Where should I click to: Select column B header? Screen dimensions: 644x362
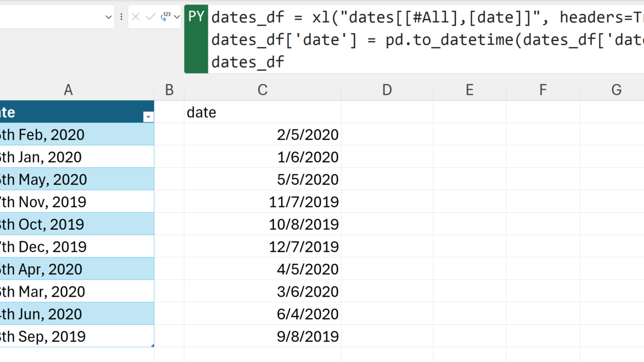169,90
